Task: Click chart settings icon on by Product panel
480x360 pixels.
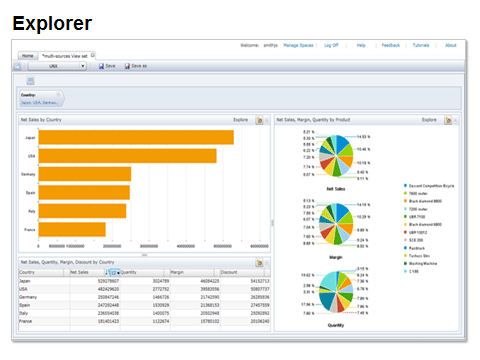Action: [448, 120]
